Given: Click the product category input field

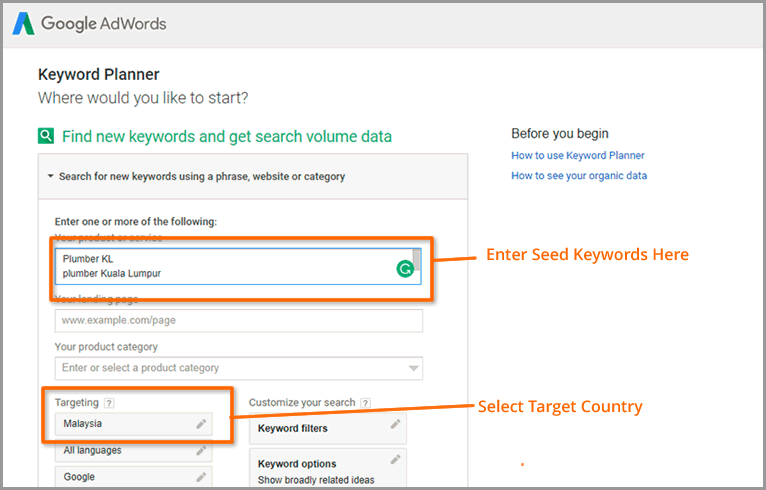Looking at the screenshot, I should tap(238, 368).
